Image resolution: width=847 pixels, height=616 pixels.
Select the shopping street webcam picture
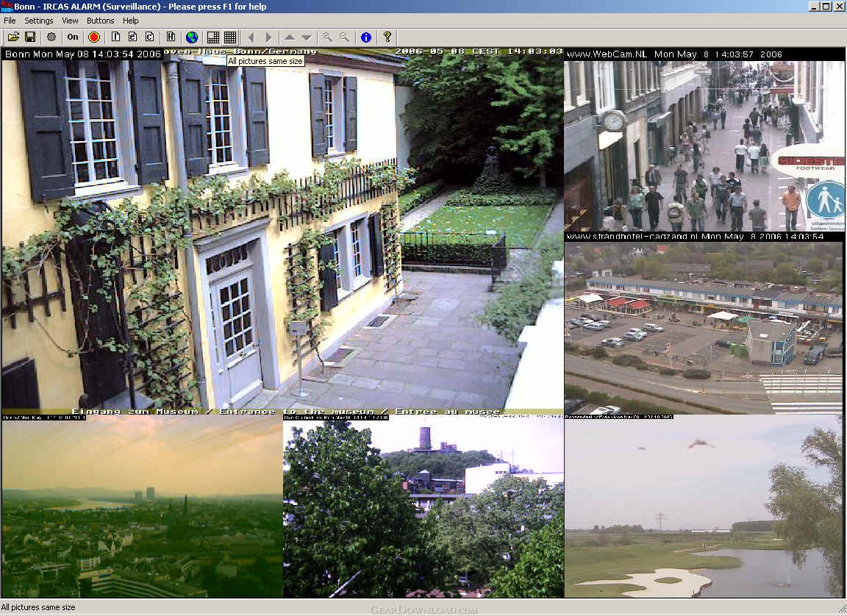(704, 146)
